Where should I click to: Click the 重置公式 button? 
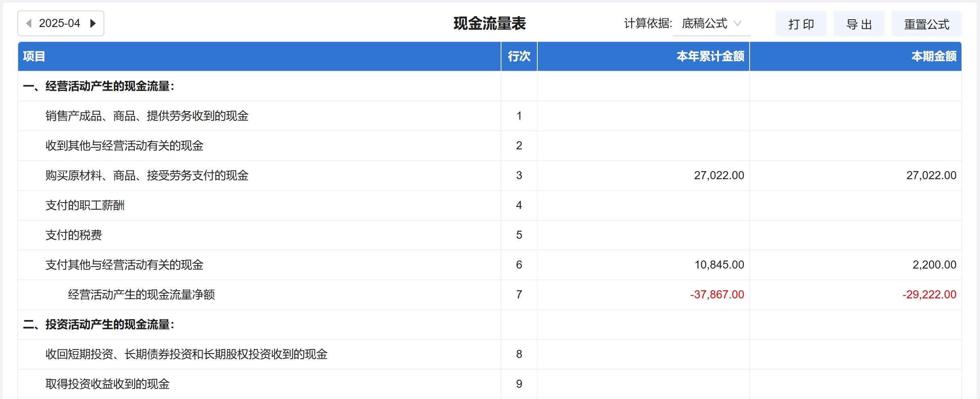point(926,24)
